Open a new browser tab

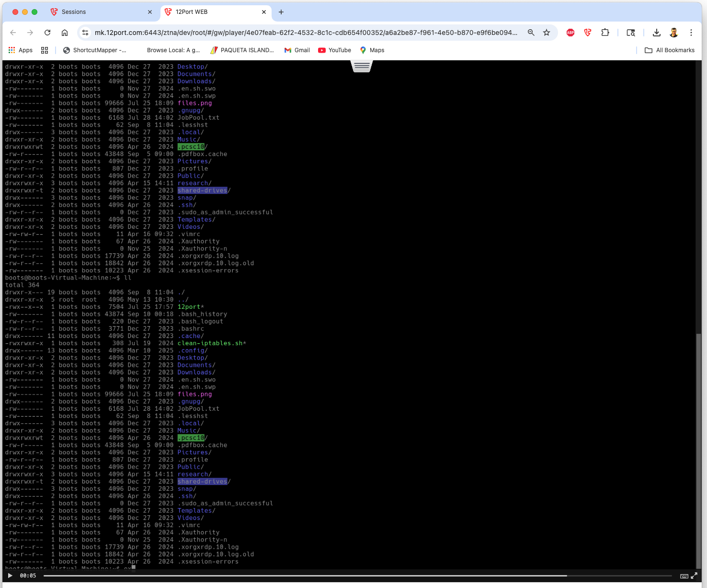281,12
